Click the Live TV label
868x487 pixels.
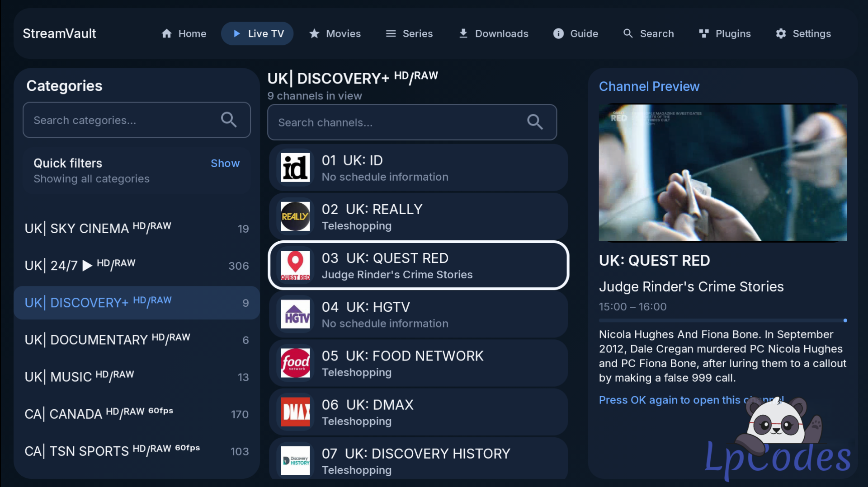(x=266, y=33)
